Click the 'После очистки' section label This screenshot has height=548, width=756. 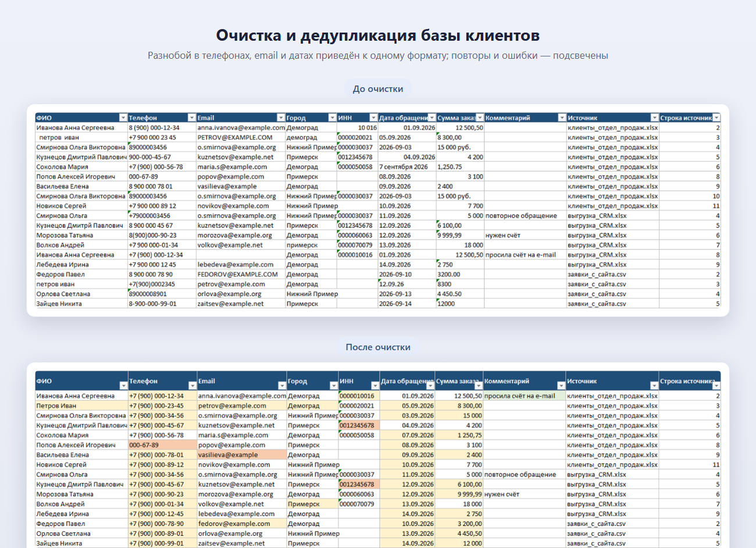[x=378, y=347]
